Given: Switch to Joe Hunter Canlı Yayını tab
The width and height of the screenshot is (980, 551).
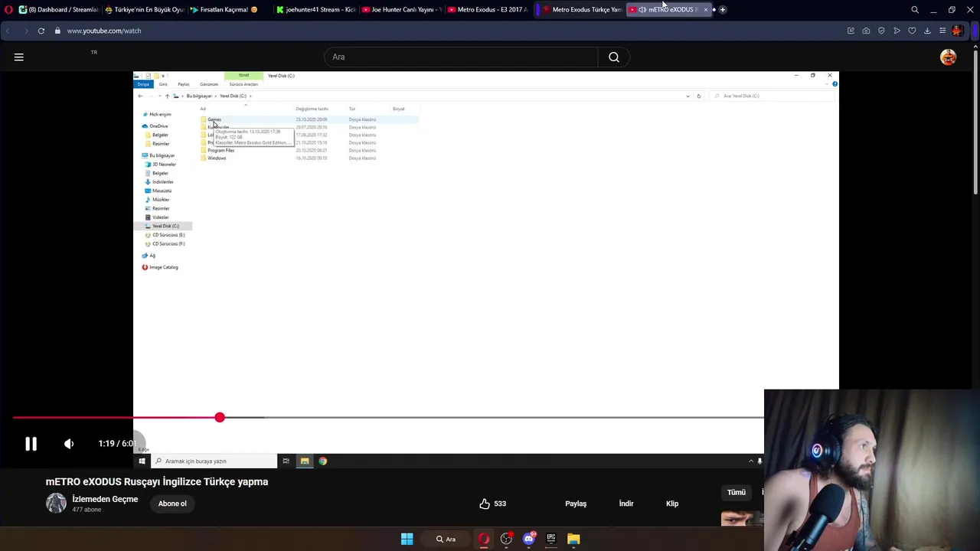Looking at the screenshot, I should tap(401, 9).
